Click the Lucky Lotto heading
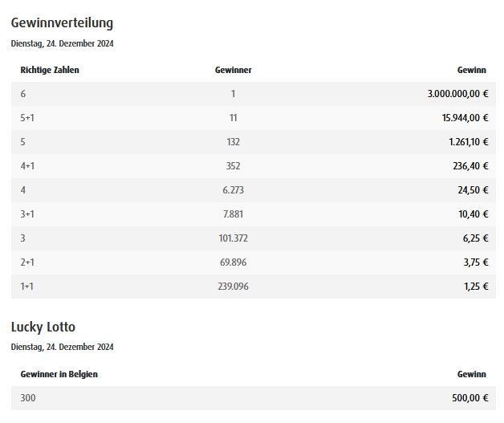This screenshot has width=504, height=423. (43, 327)
